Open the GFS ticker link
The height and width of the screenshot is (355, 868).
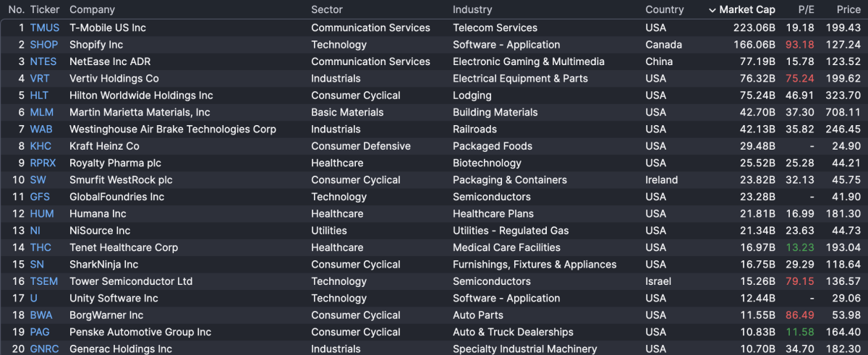pyautogui.click(x=41, y=197)
